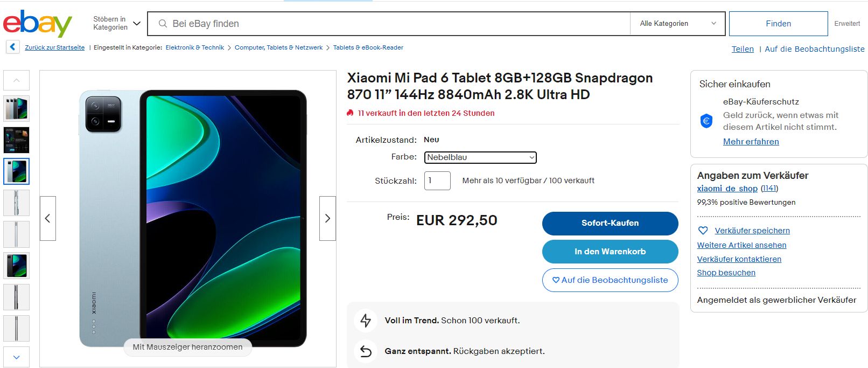Open the Farbe Nebelblau dropdown
This screenshot has width=868, height=368.
click(x=480, y=157)
